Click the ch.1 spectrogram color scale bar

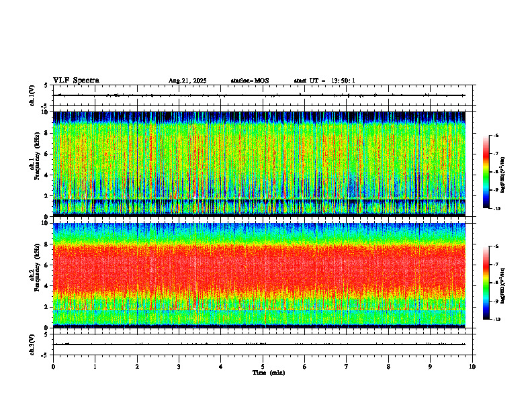tap(486, 172)
